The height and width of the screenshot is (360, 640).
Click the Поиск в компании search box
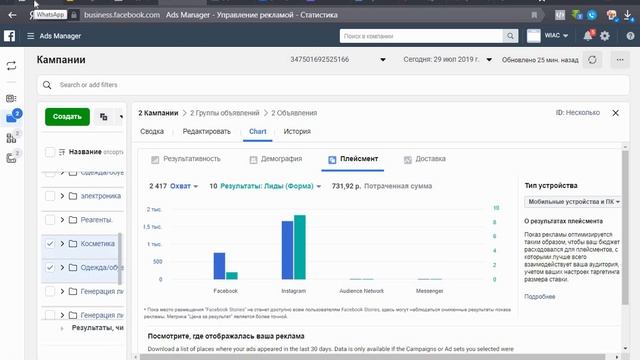point(421,36)
